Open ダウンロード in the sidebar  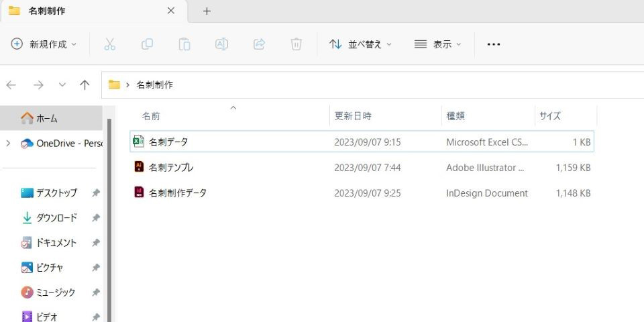click(x=56, y=218)
